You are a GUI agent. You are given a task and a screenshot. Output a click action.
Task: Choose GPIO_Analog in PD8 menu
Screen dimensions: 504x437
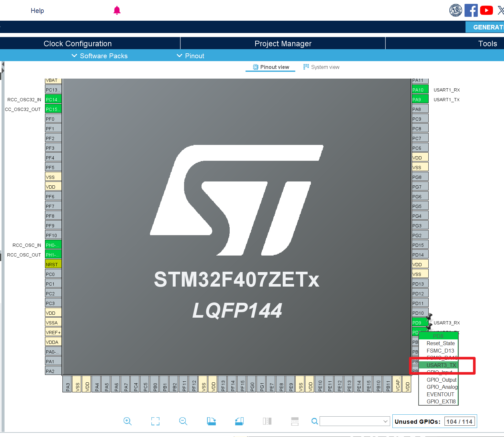(x=439, y=387)
